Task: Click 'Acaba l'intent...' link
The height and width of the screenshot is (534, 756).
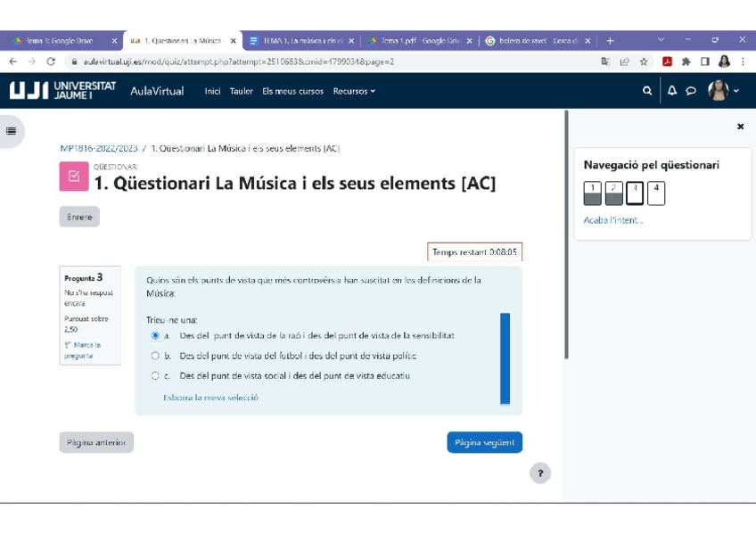Action: coord(613,220)
